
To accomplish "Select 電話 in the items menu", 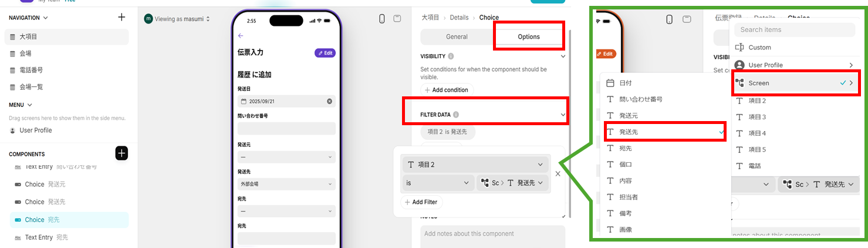I will click(795, 166).
